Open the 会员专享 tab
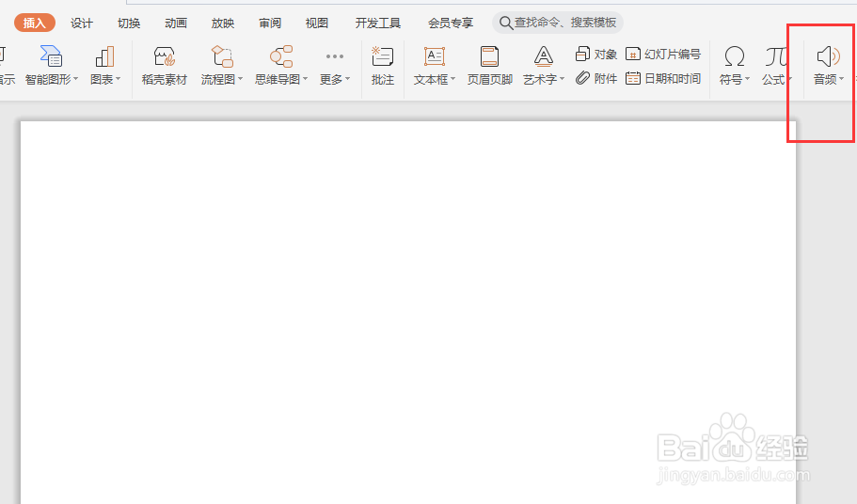The image size is (857, 504). click(x=451, y=23)
